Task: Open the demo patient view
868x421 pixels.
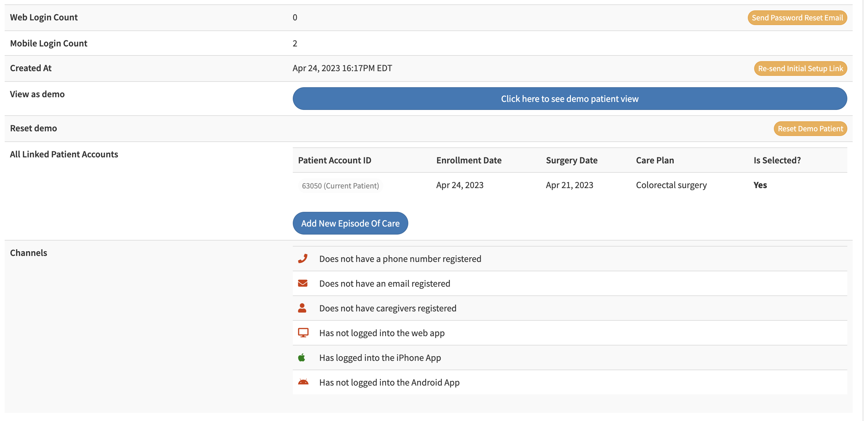Action: point(570,99)
